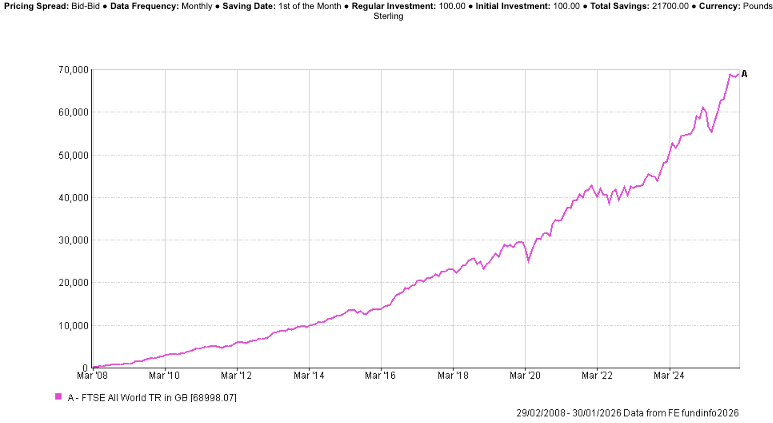
Task: Select the Mar '24 x-axis label
Action: point(668,376)
